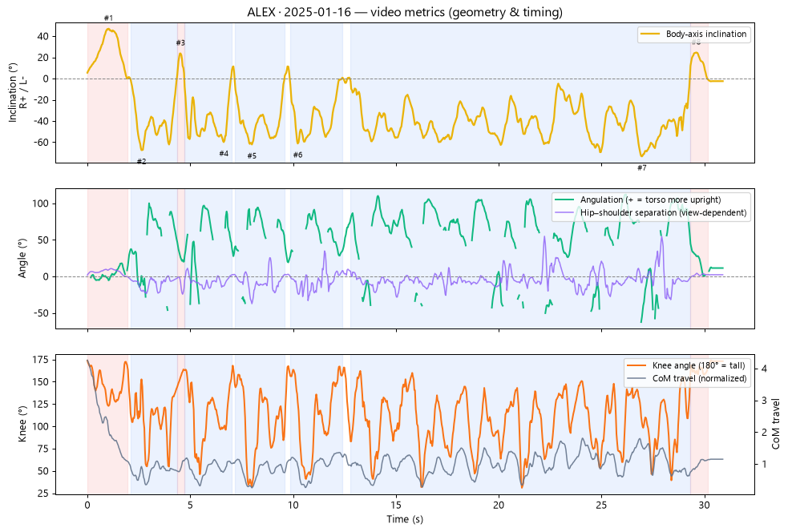Select the 15 tick on the time axis
The image size is (788, 532).
click(x=396, y=506)
